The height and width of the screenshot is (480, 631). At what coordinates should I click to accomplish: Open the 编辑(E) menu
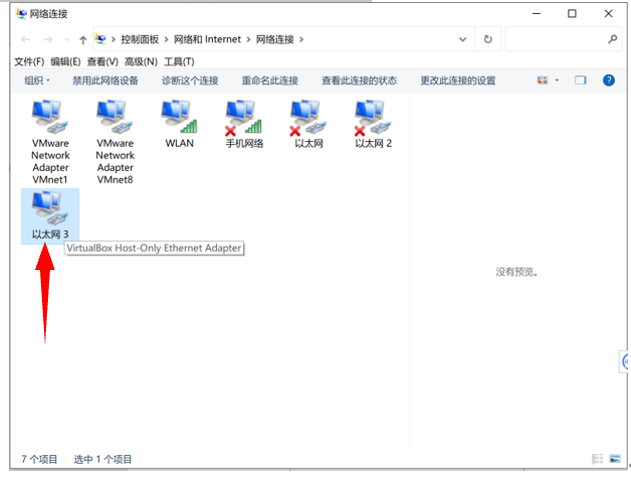pyautogui.click(x=66, y=62)
